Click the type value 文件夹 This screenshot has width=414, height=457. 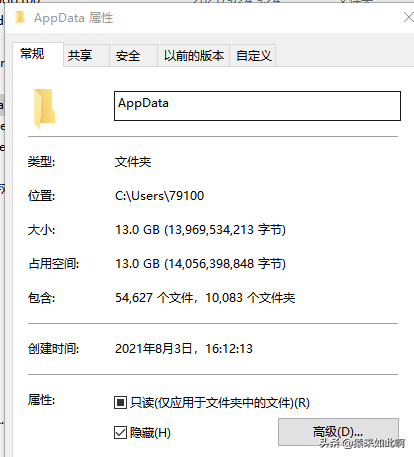coord(133,162)
